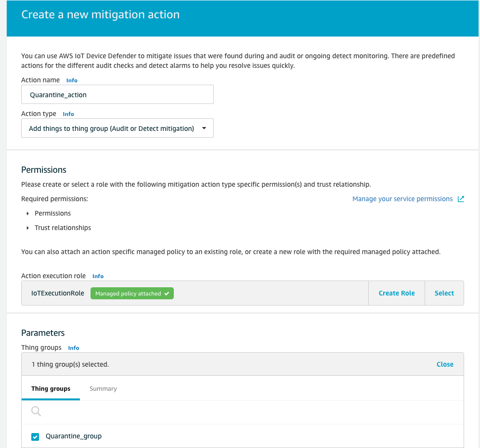Screen dimensions: 480x448
Task: Expand the Permissions disclosure triangle
Action: (27, 213)
